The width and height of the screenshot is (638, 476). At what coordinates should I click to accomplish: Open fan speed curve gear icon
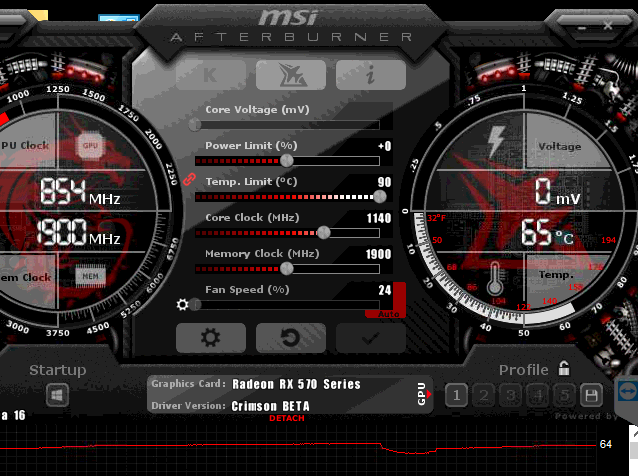tap(182, 304)
